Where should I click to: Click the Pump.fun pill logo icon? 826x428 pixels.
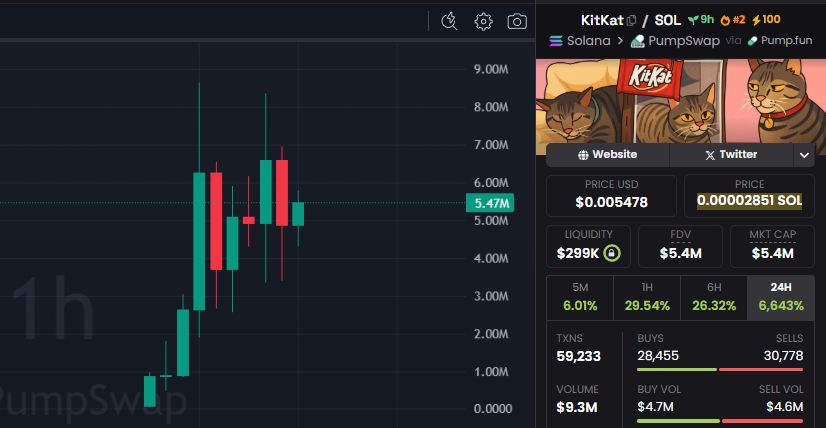pos(752,41)
